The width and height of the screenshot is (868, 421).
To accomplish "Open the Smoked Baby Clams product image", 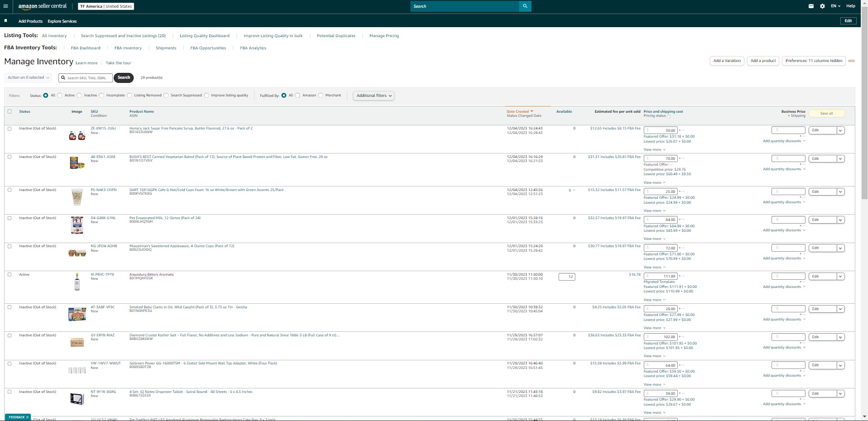I will pyautogui.click(x=77, y=314).
